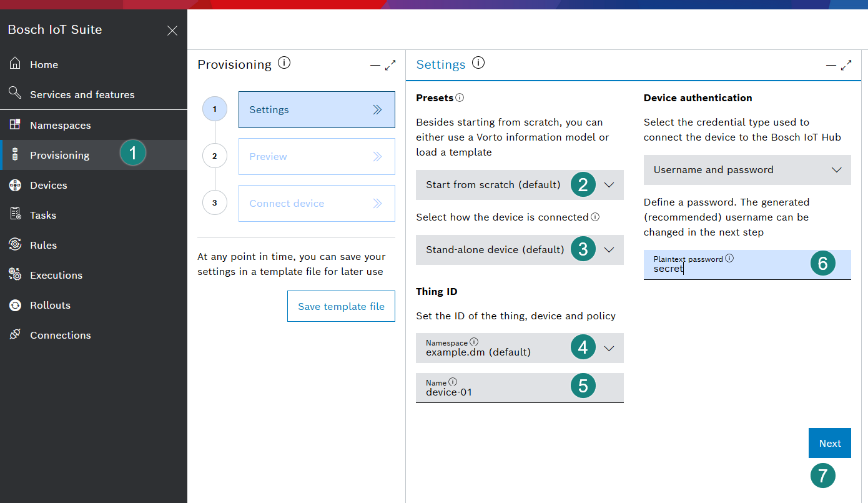This screenshot has width=868, height=503.
Task: Expand the Settings panel with the arrow icon
Action: [x=846, y=65]
